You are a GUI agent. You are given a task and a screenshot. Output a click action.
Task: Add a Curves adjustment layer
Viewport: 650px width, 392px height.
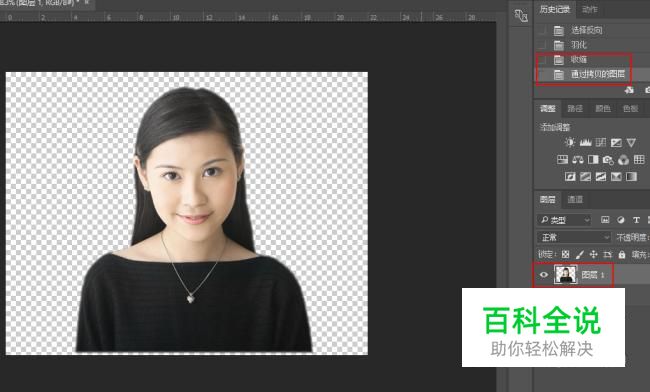click(601, 143)
